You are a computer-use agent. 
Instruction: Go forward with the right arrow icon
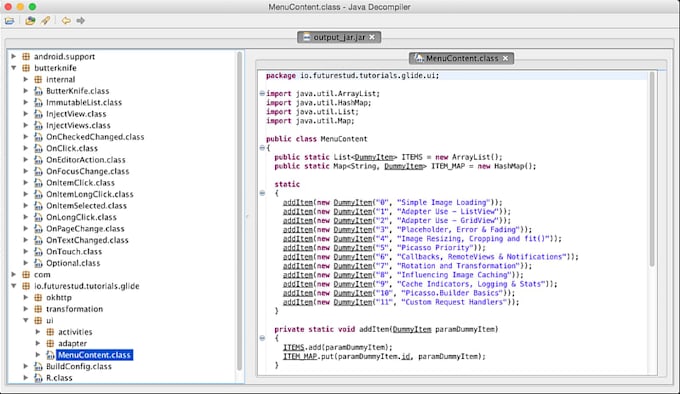[x=81, y=20]
